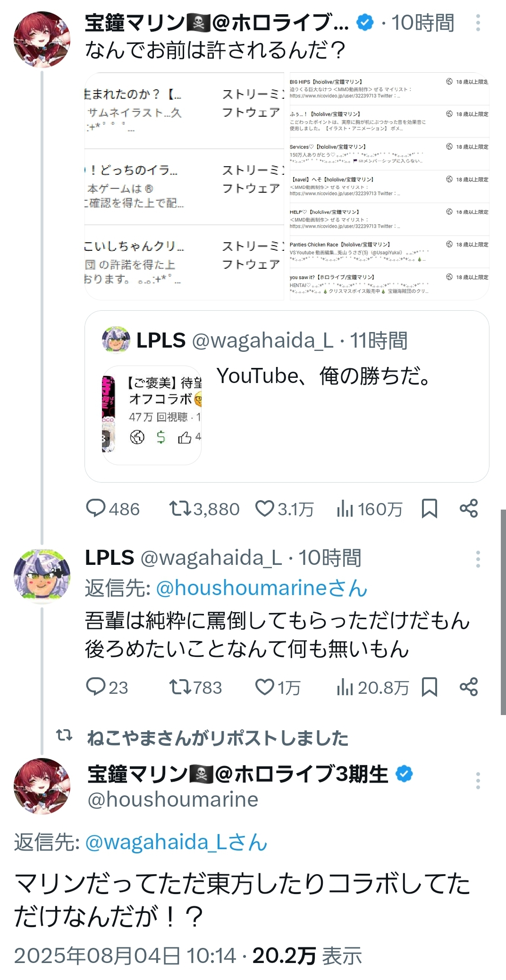Open reply icon on tweet with 486 replies
Viewport: 506px width, 980px height.
pos(96,508)
